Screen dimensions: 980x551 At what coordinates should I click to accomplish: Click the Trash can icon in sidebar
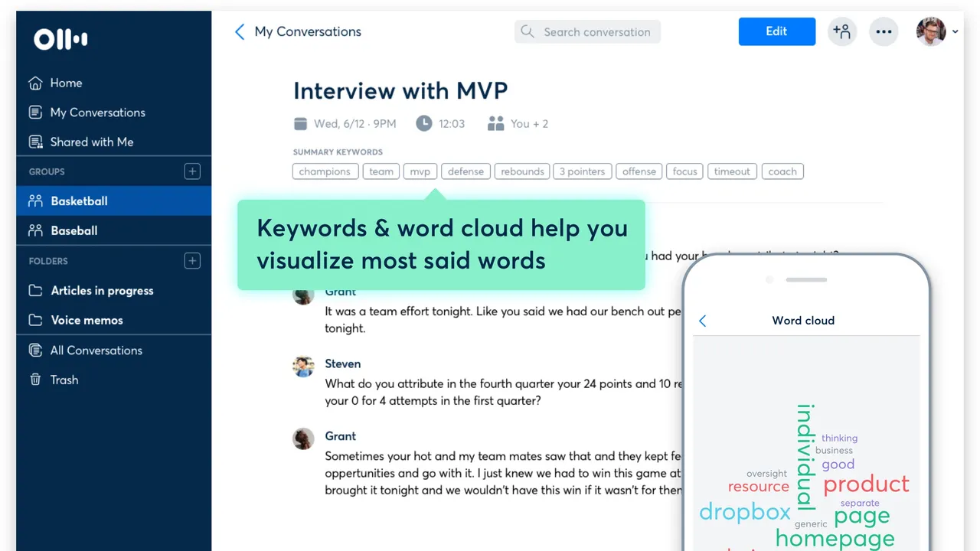point(35,380)
